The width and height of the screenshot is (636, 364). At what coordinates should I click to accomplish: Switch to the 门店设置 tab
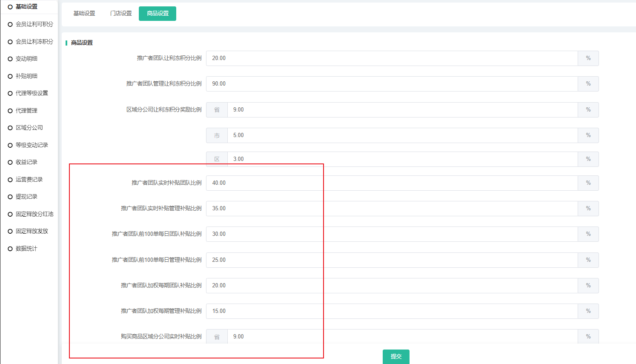click(121, 14)
